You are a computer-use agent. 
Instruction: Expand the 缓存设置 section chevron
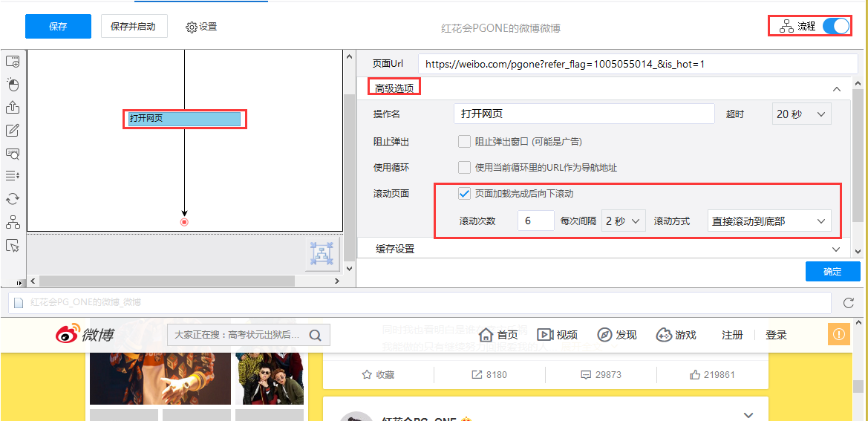pyautogui.click(x=837, y=249)
